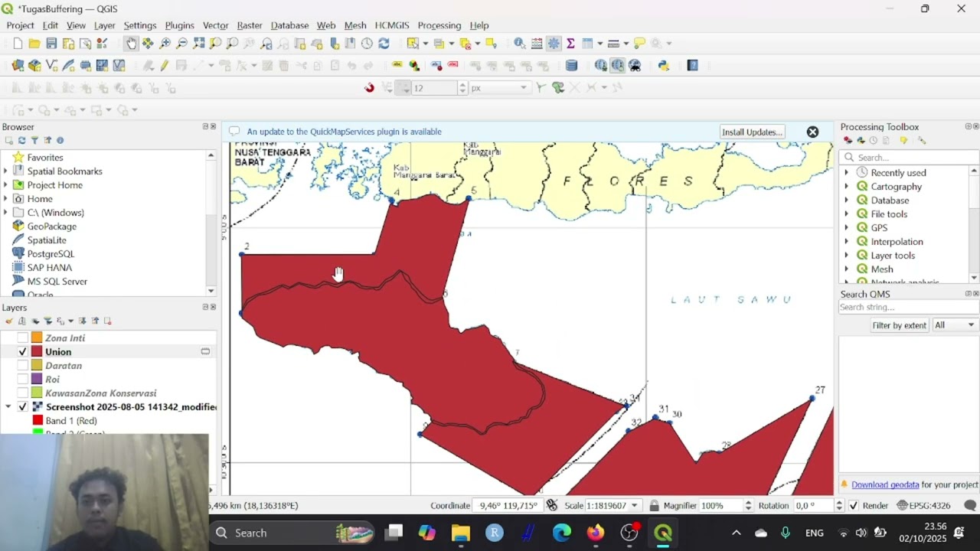Activate the Zoom In magnifier tool
Screen dimensions: 980x551
[x=165, y=44]
